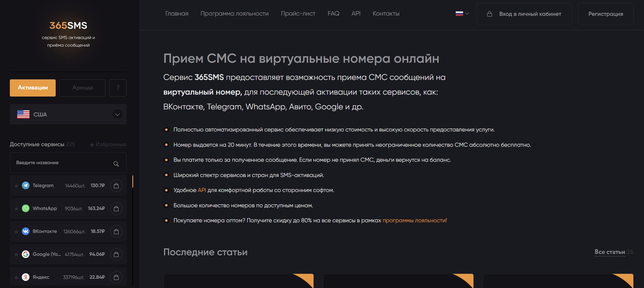
Task: Buy a ВКонтакте number via bag icon
Action: point(116,231)
